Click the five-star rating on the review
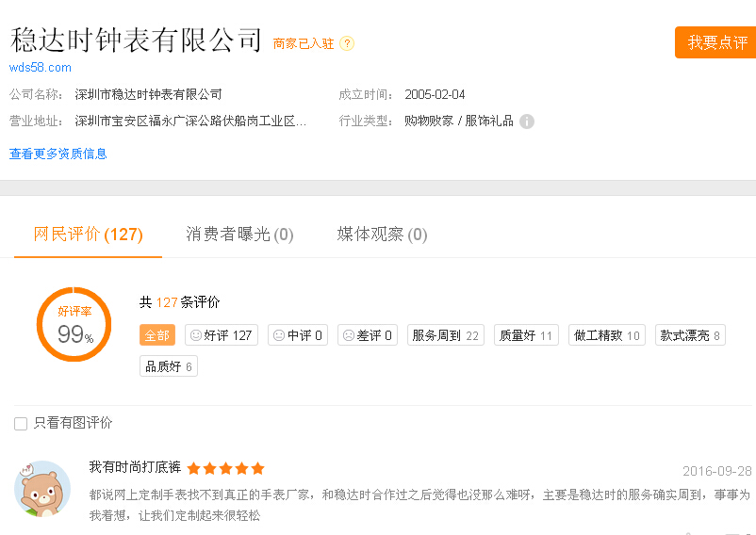Screen dimensions: 756x535 click(225, 468)
